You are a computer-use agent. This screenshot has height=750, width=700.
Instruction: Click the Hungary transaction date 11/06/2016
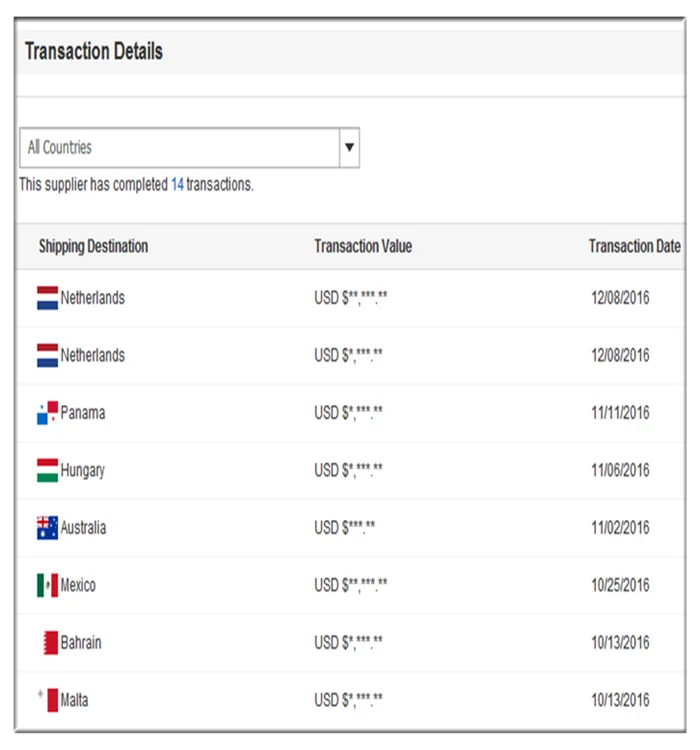[620, 470]
